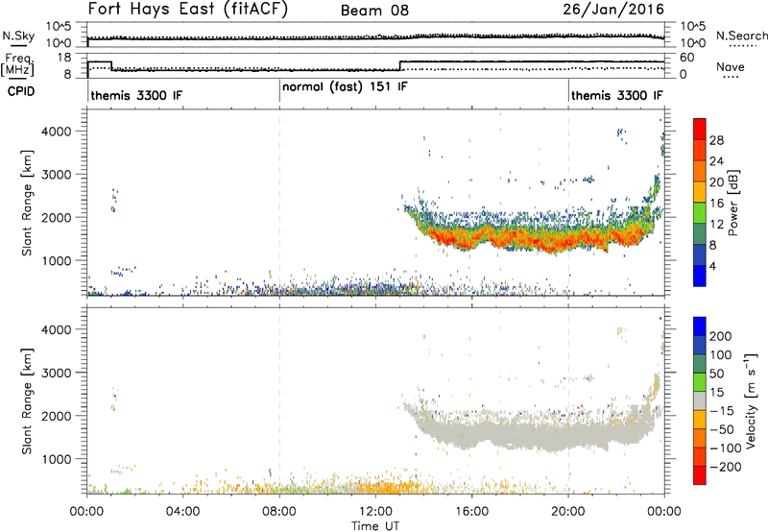This screenshot has width=768, height=532.
Task: Click the '18' frequency axis value
Action: coord(64,58)
